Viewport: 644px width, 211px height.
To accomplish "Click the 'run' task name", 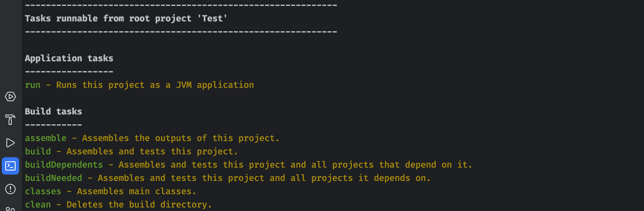I will click(33, 85).
